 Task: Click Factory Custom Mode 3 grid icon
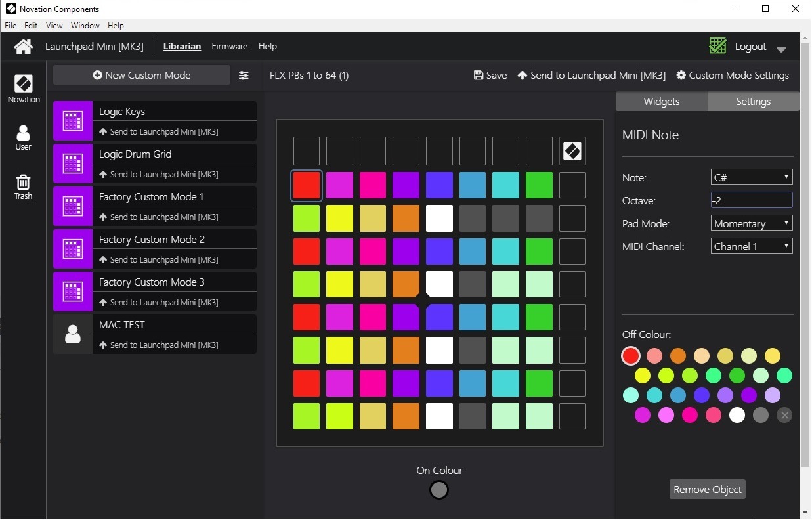pyautogui.click(x=73, y=292)
